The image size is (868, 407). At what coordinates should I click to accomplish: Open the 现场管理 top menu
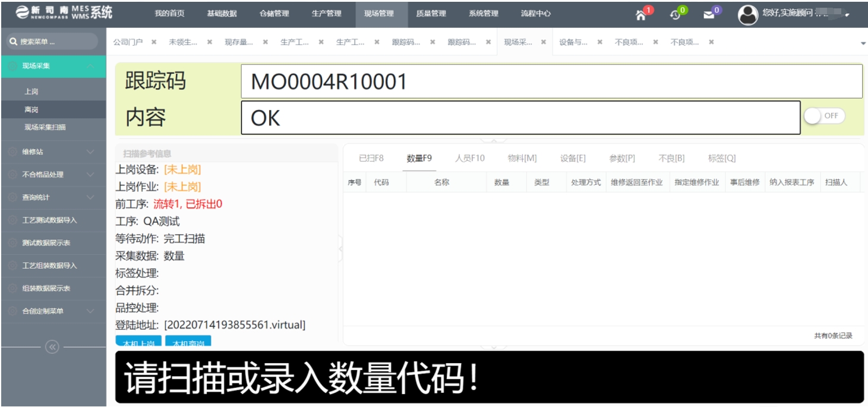click(378, 14)
